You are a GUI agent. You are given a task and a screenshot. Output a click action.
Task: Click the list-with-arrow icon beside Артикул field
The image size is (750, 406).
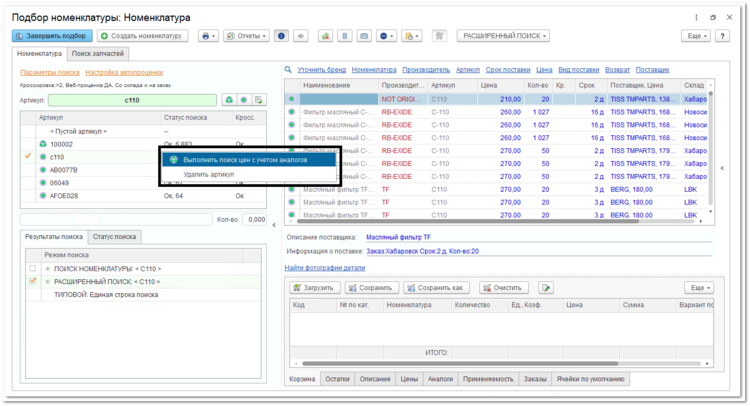[x=259, y=100]
